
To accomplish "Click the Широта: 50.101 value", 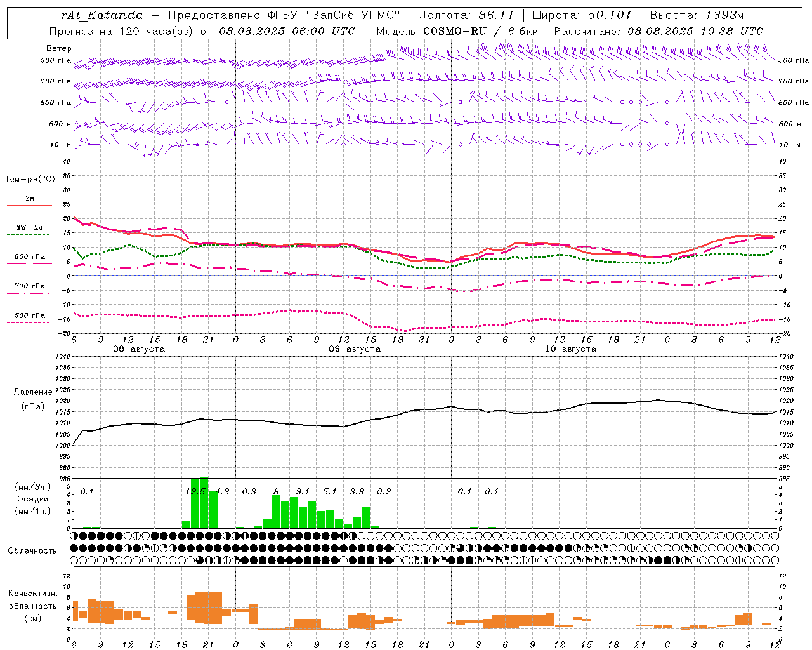I will click(582, 15).
